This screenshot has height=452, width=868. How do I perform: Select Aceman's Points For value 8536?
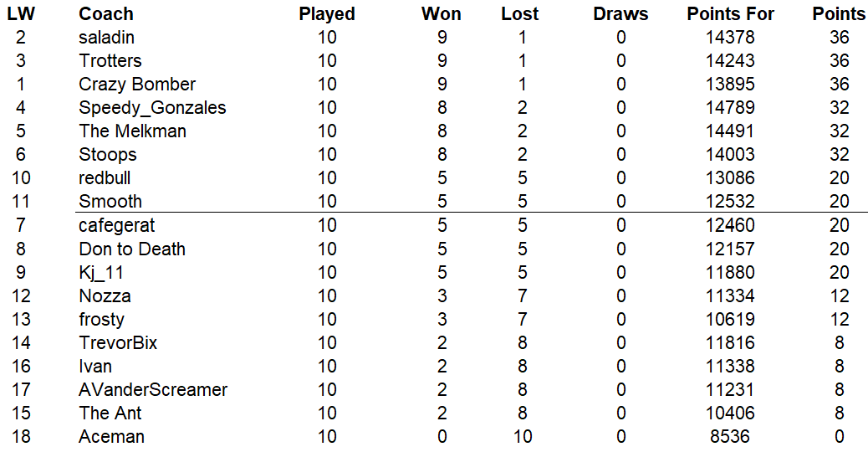coord(731,437)
